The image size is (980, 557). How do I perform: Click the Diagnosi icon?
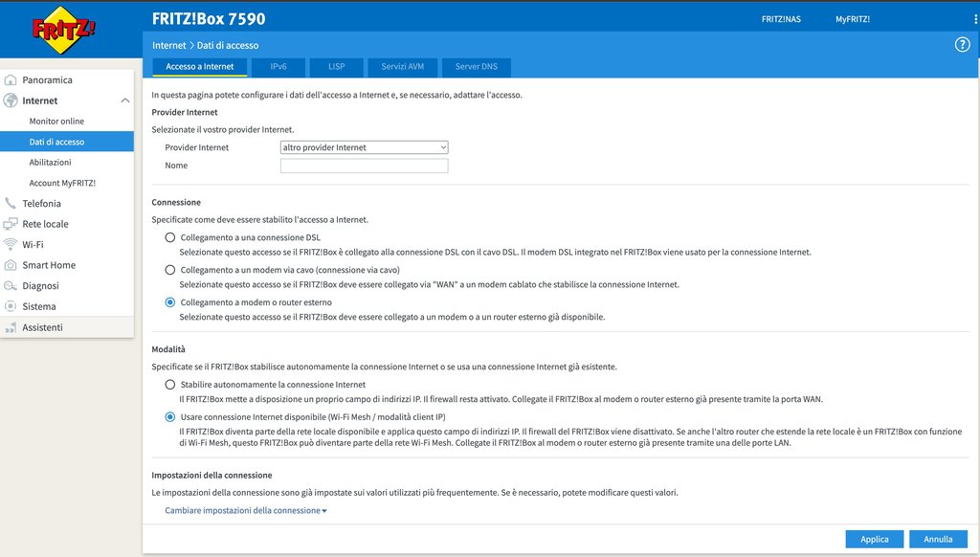[x=11, y=286]
